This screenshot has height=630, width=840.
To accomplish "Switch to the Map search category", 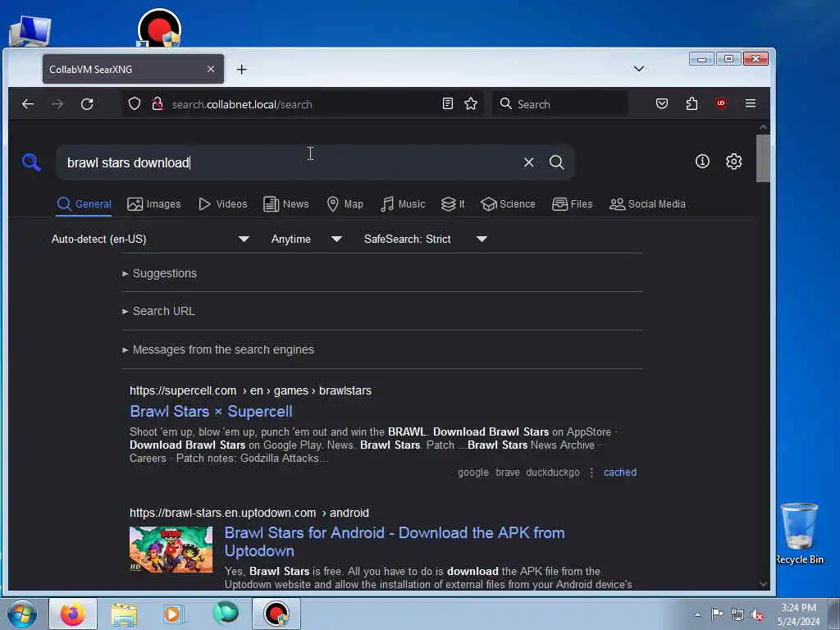I will 345,204.
